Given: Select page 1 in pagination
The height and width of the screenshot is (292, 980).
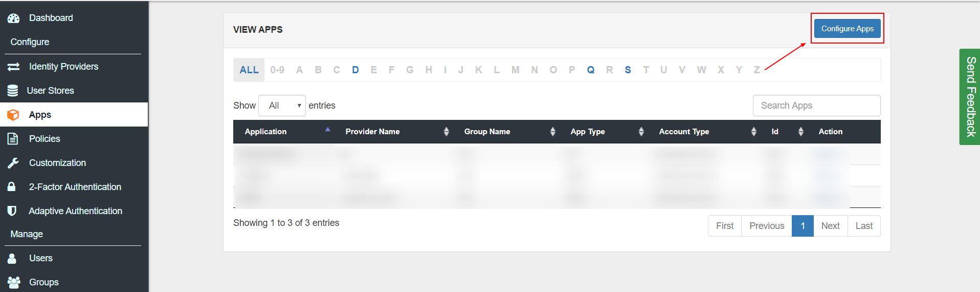Looking at the screenshot, I should pos(803,226).
